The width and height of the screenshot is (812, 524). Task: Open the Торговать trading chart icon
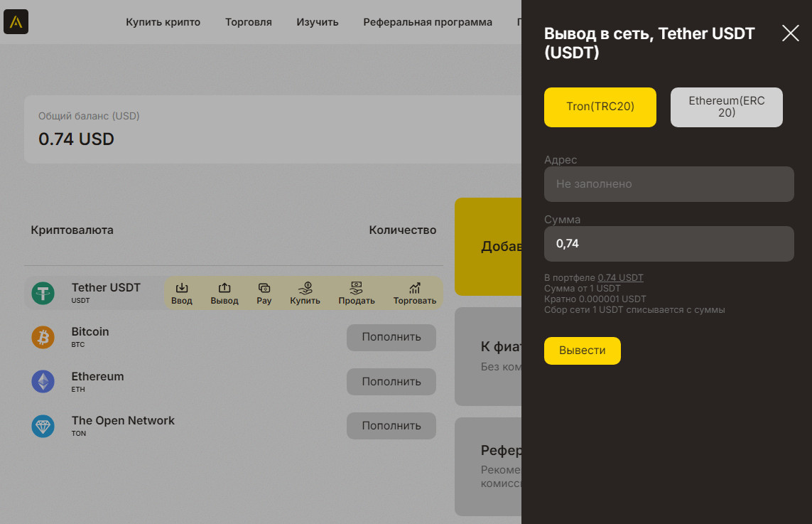pos(415,288)
